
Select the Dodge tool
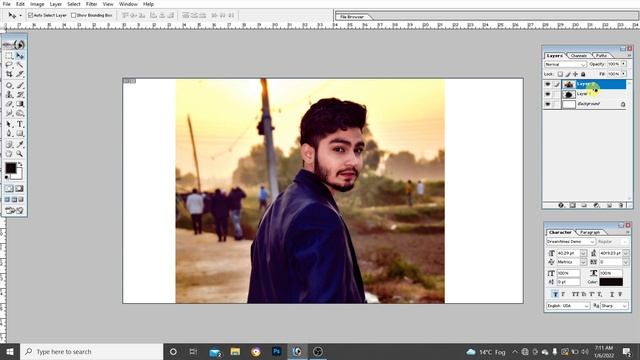tap(20, 113)
